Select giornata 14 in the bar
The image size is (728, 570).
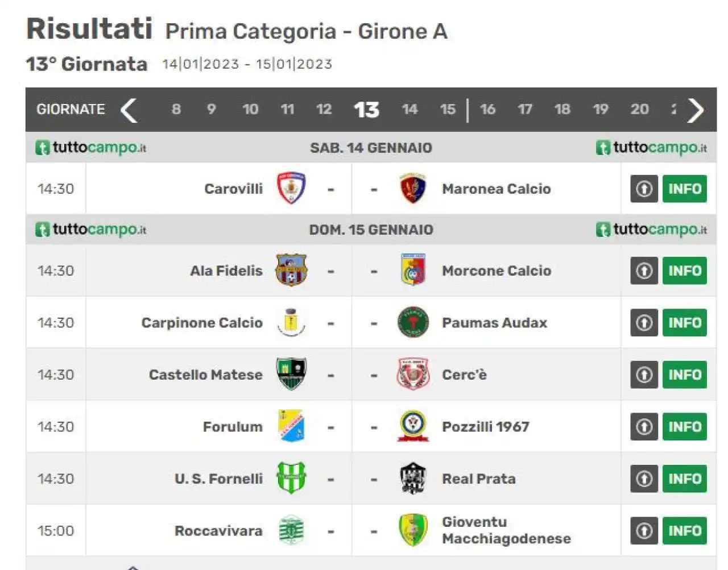[x=409, y=109]
